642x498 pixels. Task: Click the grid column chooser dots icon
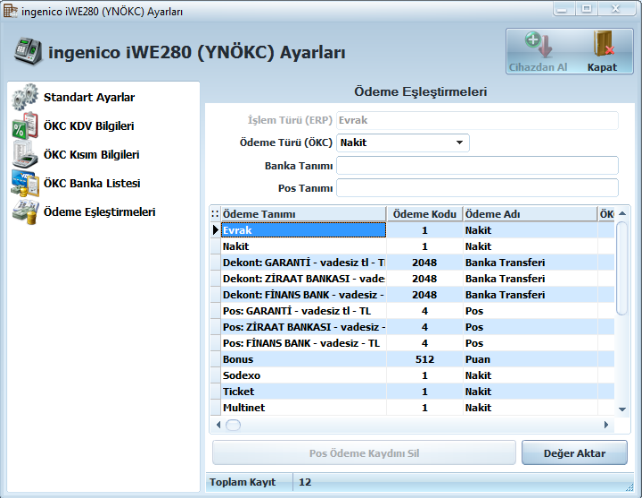click(215, 214)
